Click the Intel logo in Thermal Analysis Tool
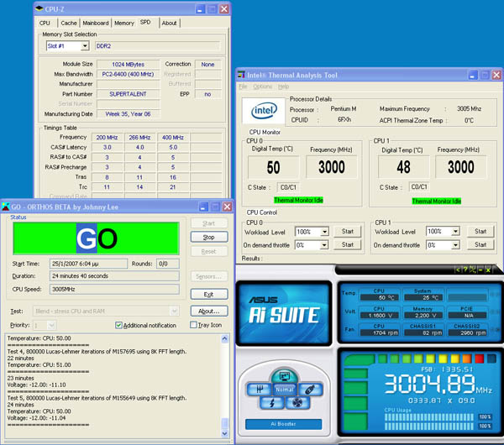Image resolution: width=504 pixels, height=445 pixels. point(264,111)
